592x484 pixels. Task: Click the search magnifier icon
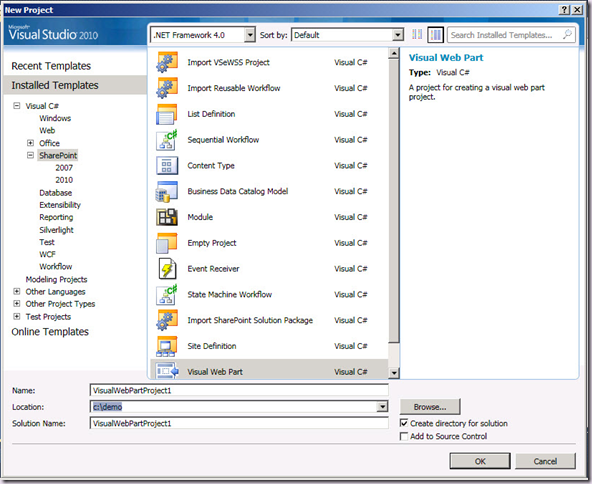coord(567,35)
